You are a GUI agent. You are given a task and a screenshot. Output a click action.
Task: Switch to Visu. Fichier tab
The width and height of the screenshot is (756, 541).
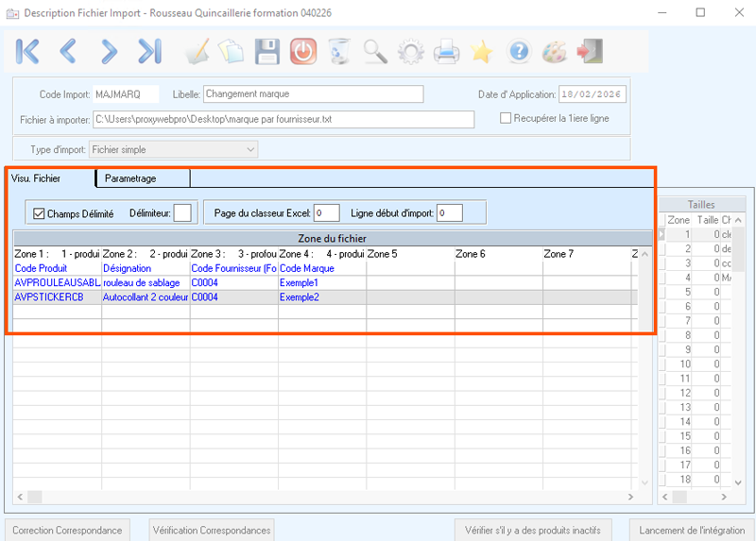point(50,178)
